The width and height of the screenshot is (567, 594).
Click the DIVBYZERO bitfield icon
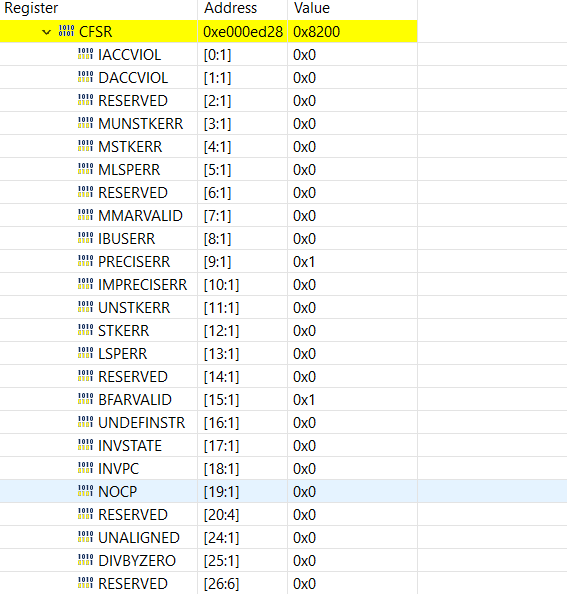[x=85, y=560]
